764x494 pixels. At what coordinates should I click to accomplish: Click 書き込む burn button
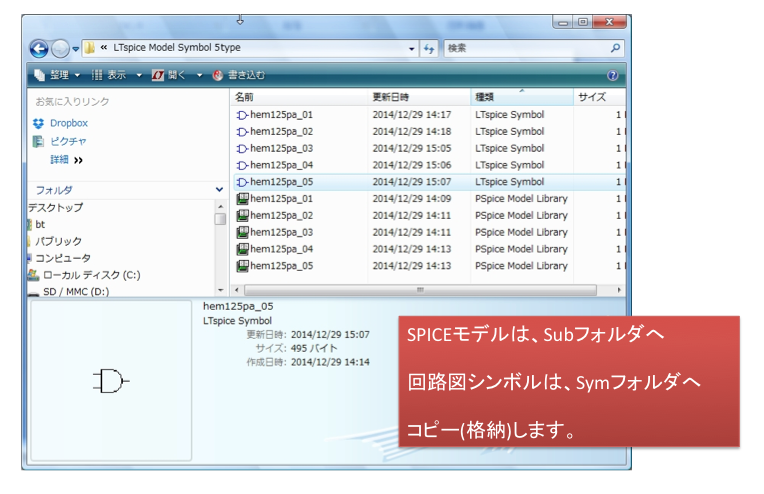[239, 75]
